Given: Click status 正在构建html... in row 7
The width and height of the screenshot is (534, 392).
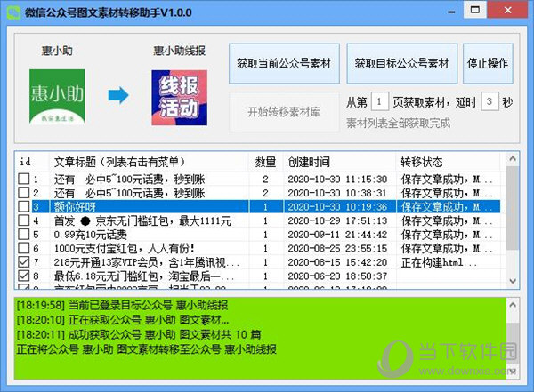Looking at the screenshot, I should click(x=439, y=262).
